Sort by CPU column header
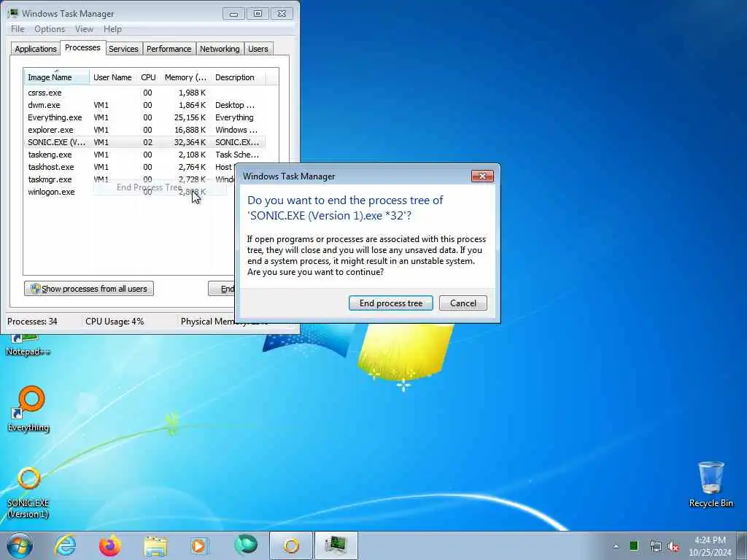747x560 pixels. (148, 77)
